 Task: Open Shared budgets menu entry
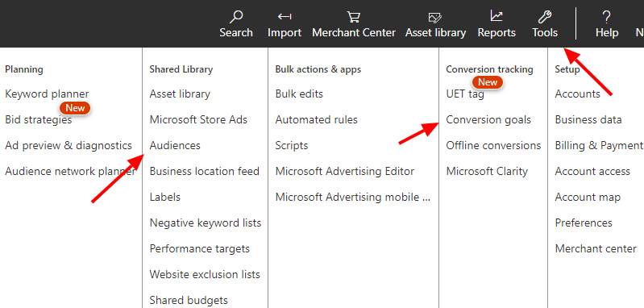[x=189, y=300]
